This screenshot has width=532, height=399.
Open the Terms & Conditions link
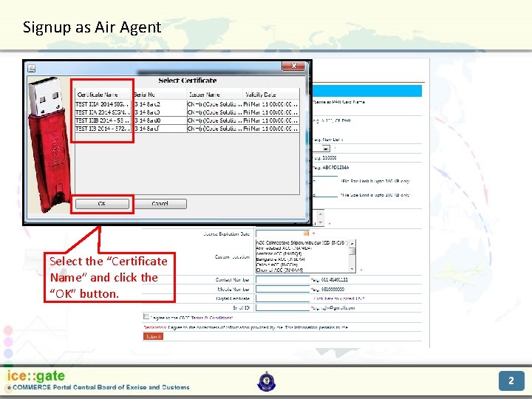(212, 318)
